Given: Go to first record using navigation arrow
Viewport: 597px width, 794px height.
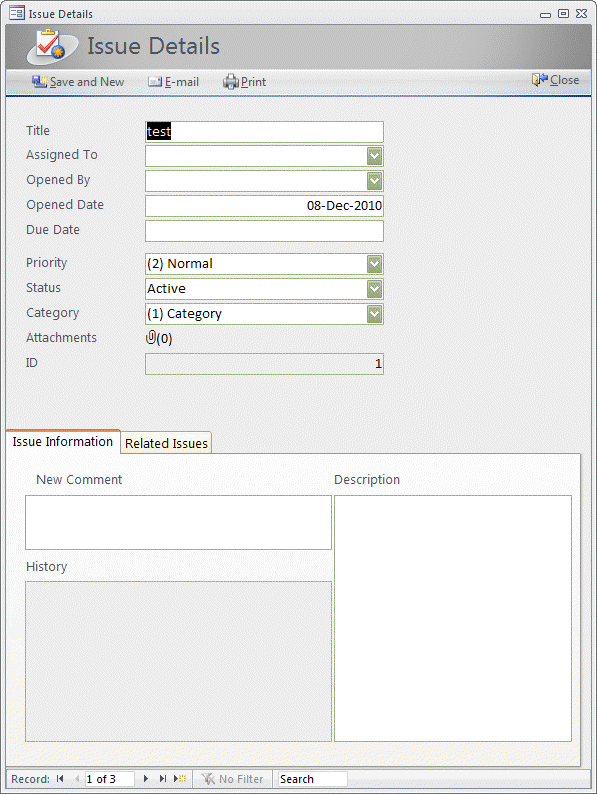Looking at the screenshot, I should 60,778.
